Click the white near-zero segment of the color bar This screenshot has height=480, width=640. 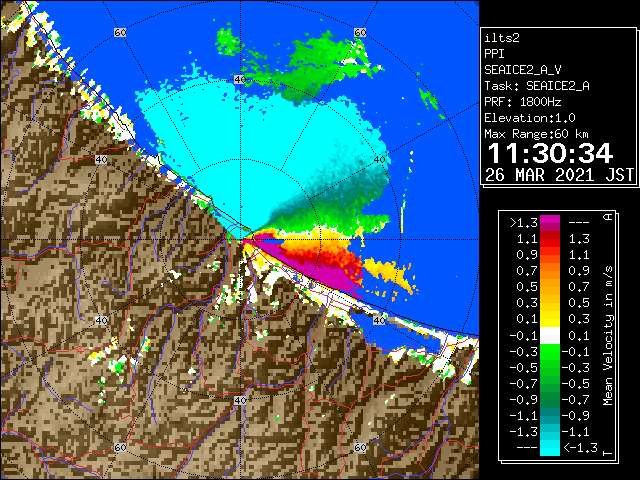coord(550,336)
